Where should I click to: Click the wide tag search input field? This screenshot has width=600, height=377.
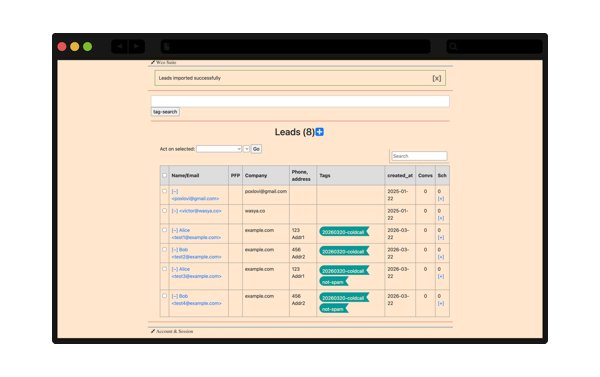coord(300,101)
